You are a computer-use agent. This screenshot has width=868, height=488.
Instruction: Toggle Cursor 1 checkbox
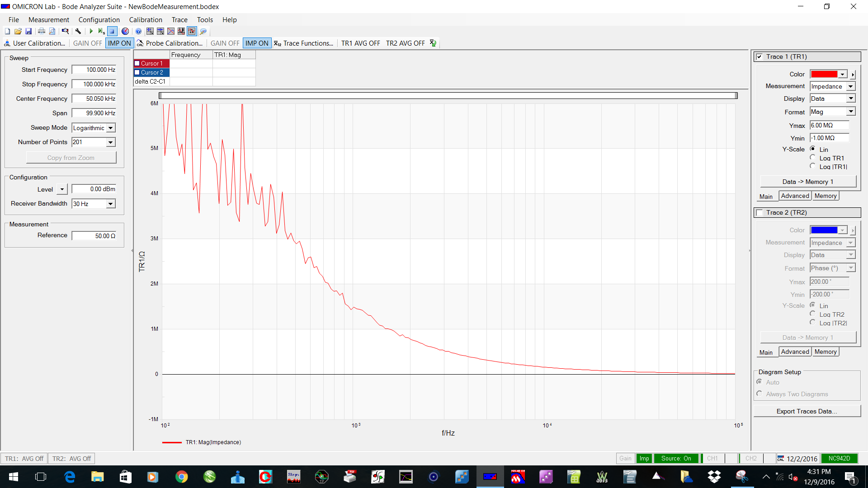(x=137, y=63)
